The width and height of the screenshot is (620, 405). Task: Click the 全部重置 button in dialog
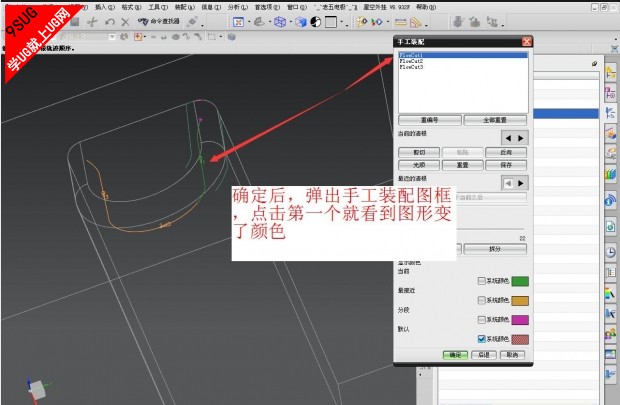[x=495, y=120]
